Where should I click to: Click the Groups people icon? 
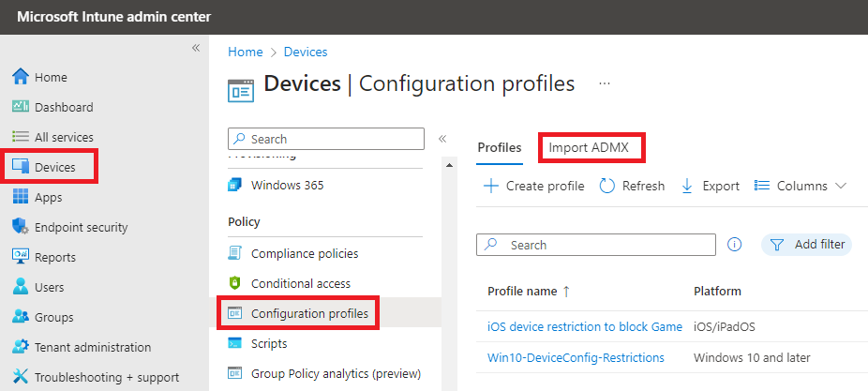[x=21, y=317]
